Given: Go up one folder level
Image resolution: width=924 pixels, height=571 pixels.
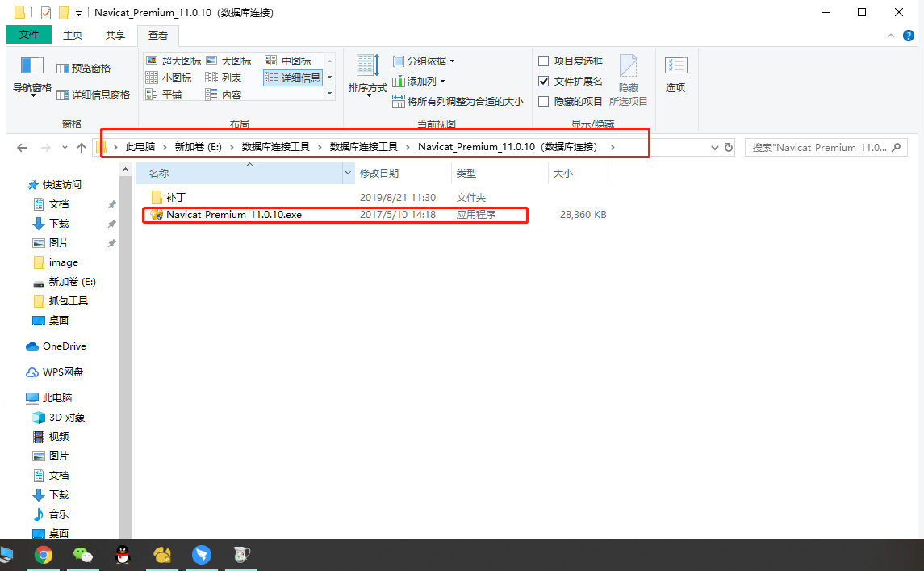Looking at the screenshot, I should point(82,148).
